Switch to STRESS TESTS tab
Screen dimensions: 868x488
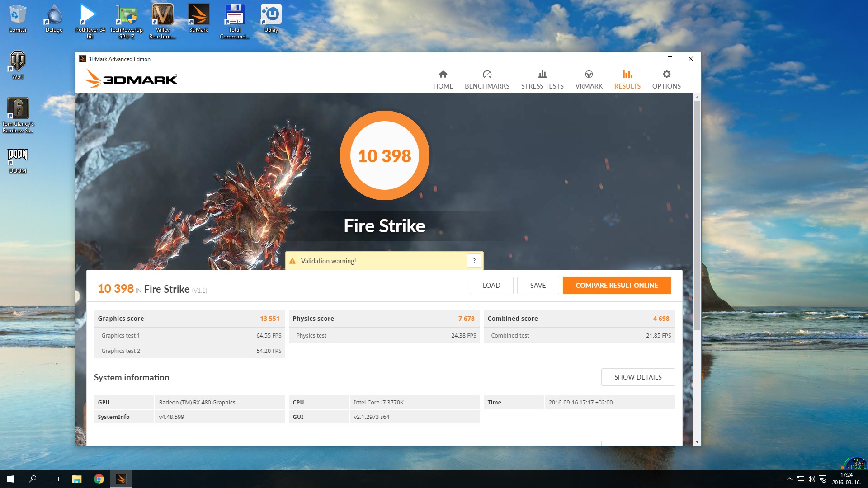click(x=542, y=80)
